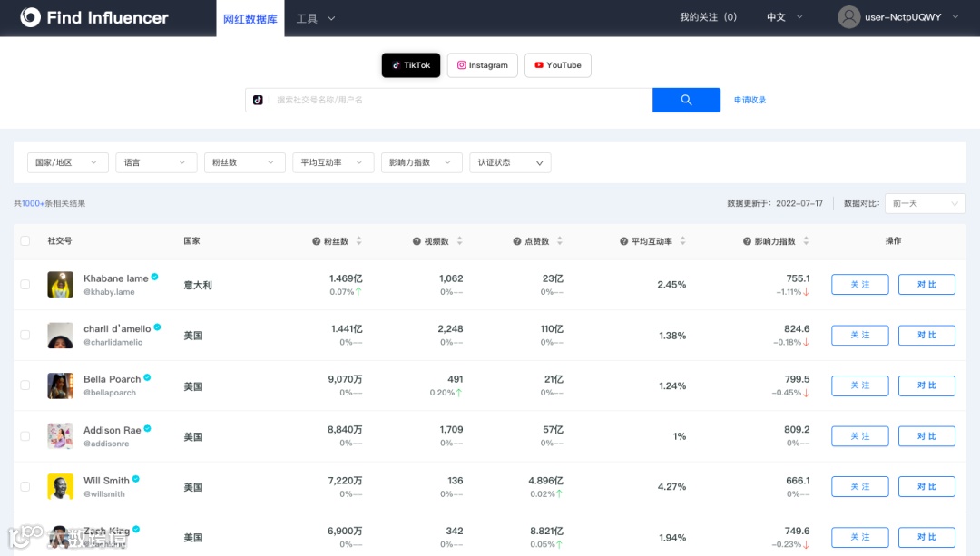
Task: Click 关注 button for Bella Poarch
Action: [x=859, y=385]
